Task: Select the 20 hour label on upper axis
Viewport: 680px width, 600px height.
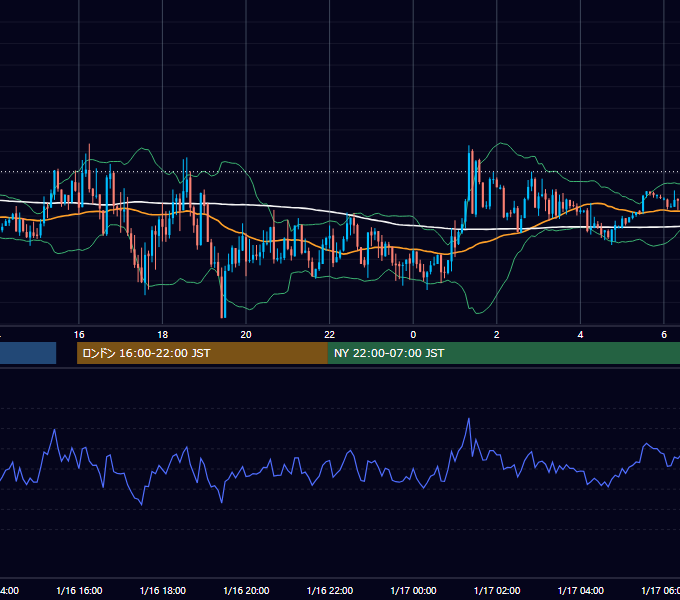Action: point(246,335)
